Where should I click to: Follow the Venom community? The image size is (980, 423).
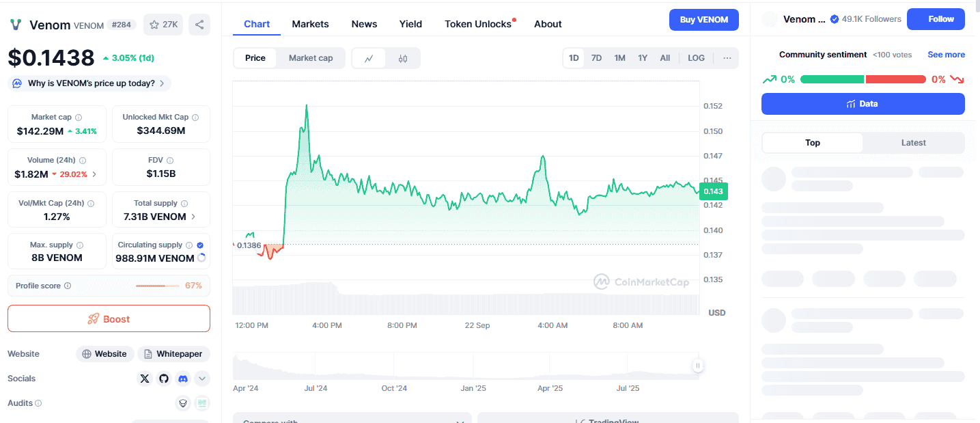pyautogui.click(x=936, y=19)
